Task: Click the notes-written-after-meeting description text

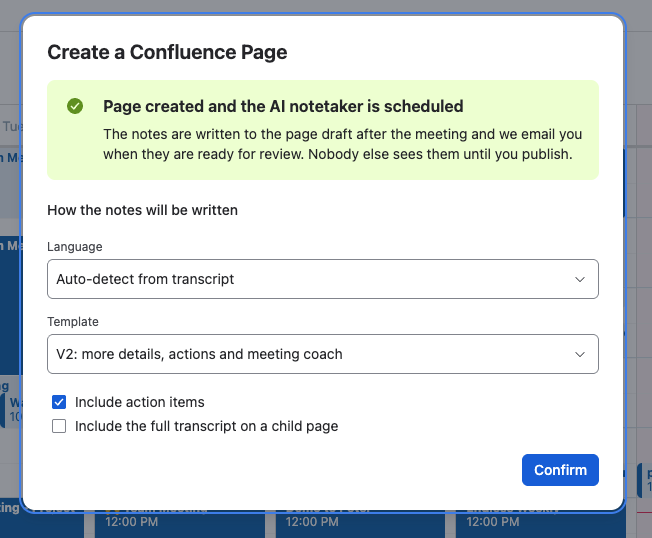Action: tap(343, 144)
